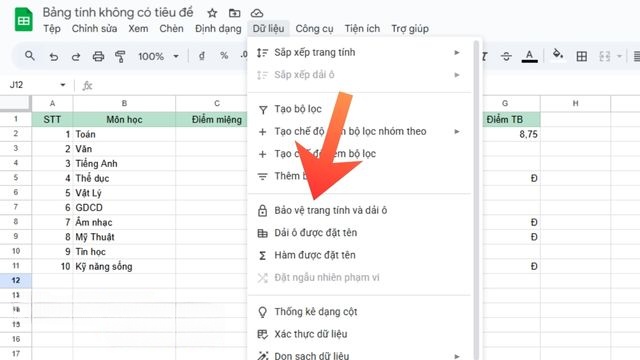
Task: Click the select-all corner box
Action: 16,103
